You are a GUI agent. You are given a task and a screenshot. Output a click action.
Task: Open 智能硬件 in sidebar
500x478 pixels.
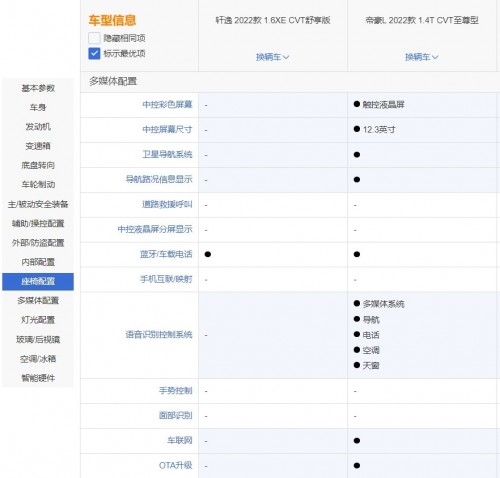38,378
